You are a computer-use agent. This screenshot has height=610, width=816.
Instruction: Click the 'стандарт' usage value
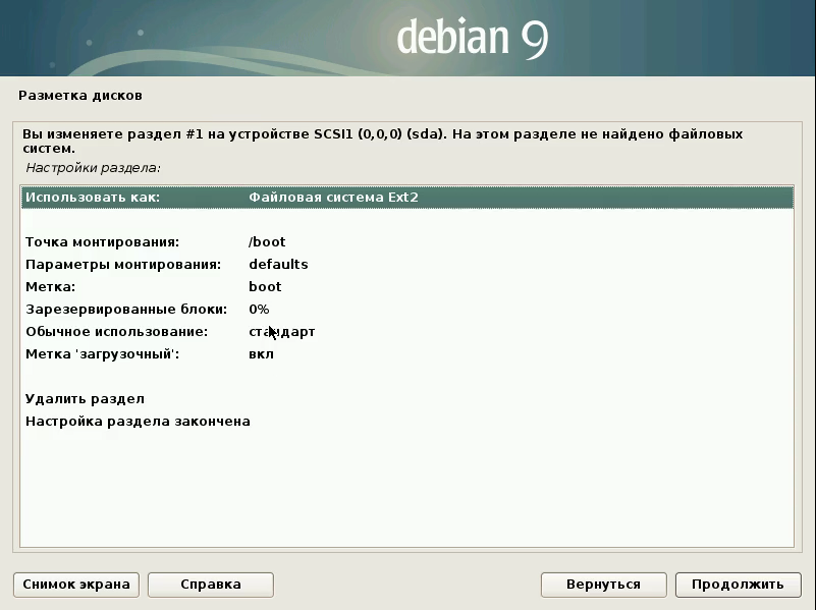click(282, 331)
